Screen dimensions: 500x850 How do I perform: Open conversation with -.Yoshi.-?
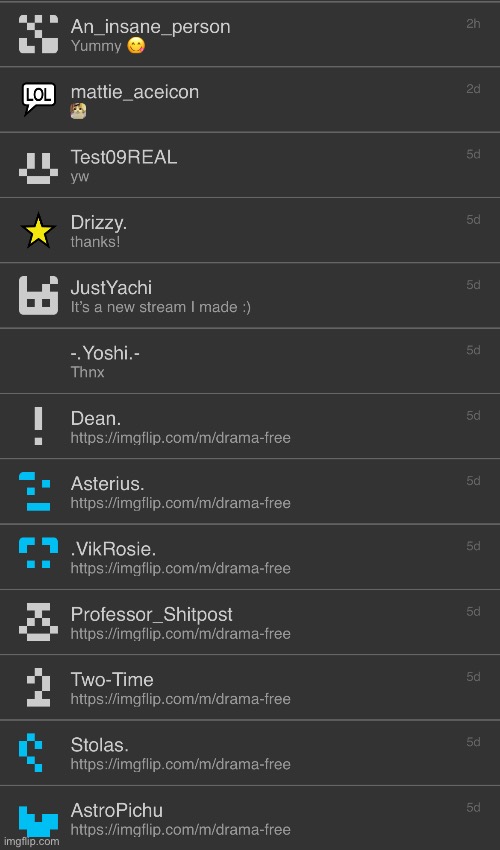coord(250,361)
